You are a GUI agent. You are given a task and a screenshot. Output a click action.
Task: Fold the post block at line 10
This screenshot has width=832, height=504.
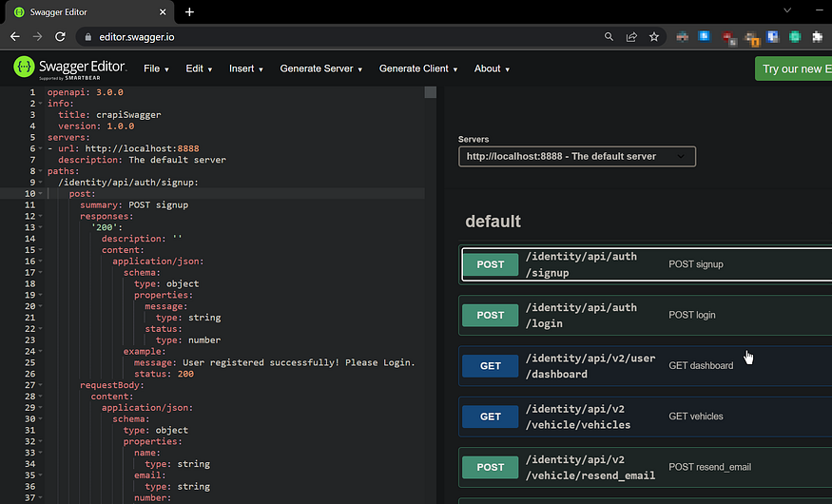tap(40, 194)
